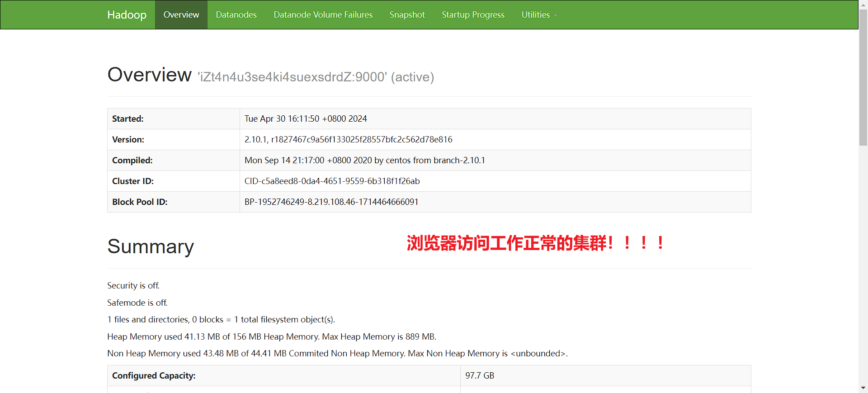The width and height of the screenshot is (868, 393).
Task: Expand the Utilities dropdown menu
Action: click(x=539, y=15)
